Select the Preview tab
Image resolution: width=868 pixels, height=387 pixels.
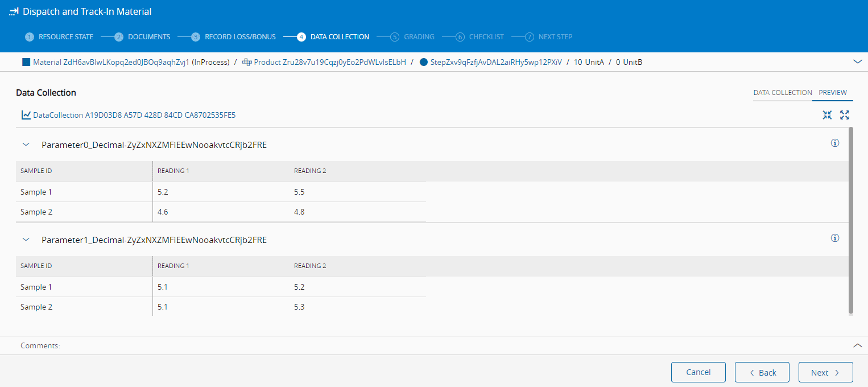pyautogui.click(x=833, y=93)
